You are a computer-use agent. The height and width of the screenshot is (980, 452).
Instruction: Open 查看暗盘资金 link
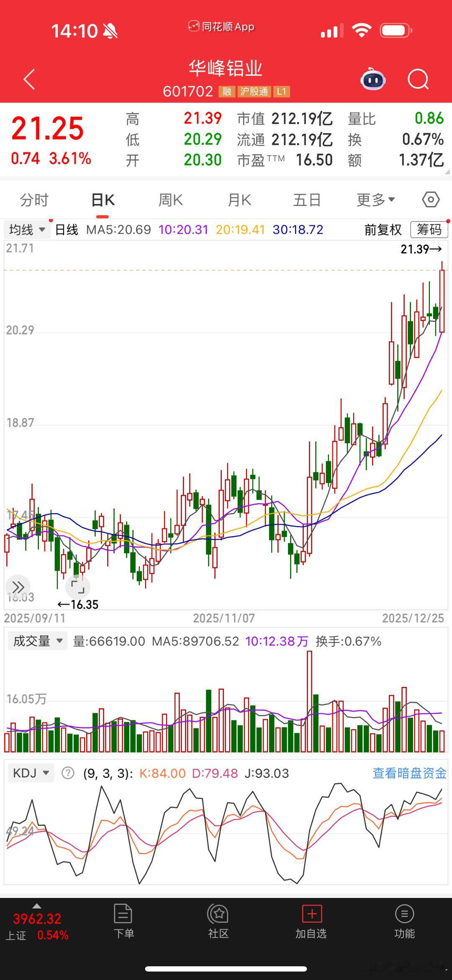410,773
